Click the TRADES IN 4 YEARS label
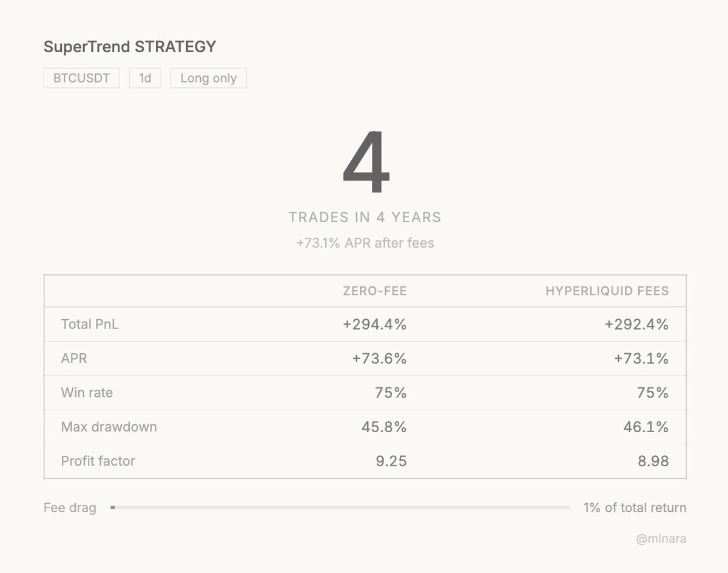 tap(365, 217)
